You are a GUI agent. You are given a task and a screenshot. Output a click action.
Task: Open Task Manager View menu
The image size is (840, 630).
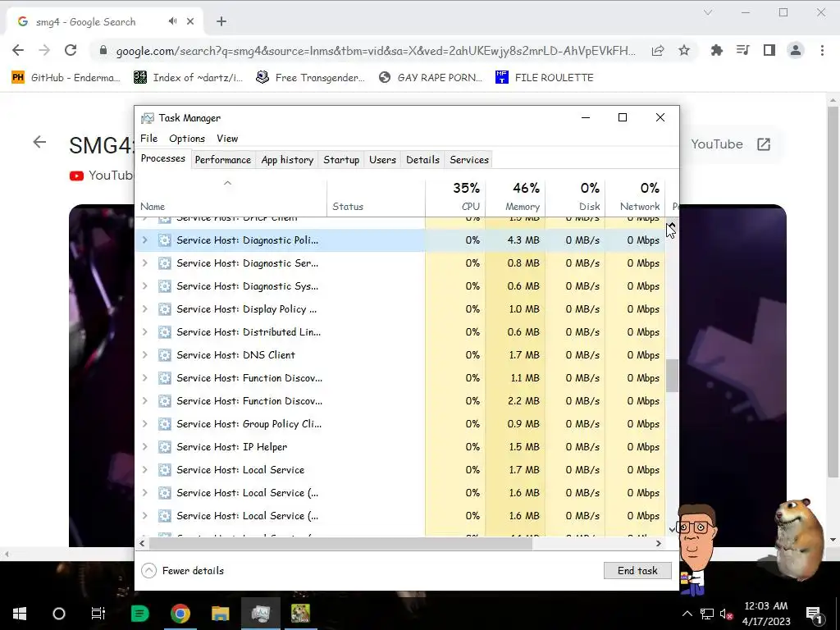[x=227, y=138]
